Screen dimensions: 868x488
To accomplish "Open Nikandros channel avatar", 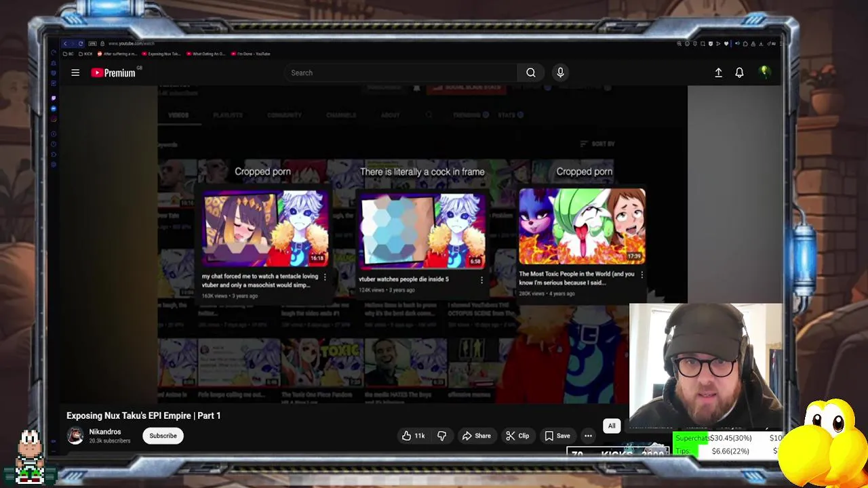I will tap(75, 436).
